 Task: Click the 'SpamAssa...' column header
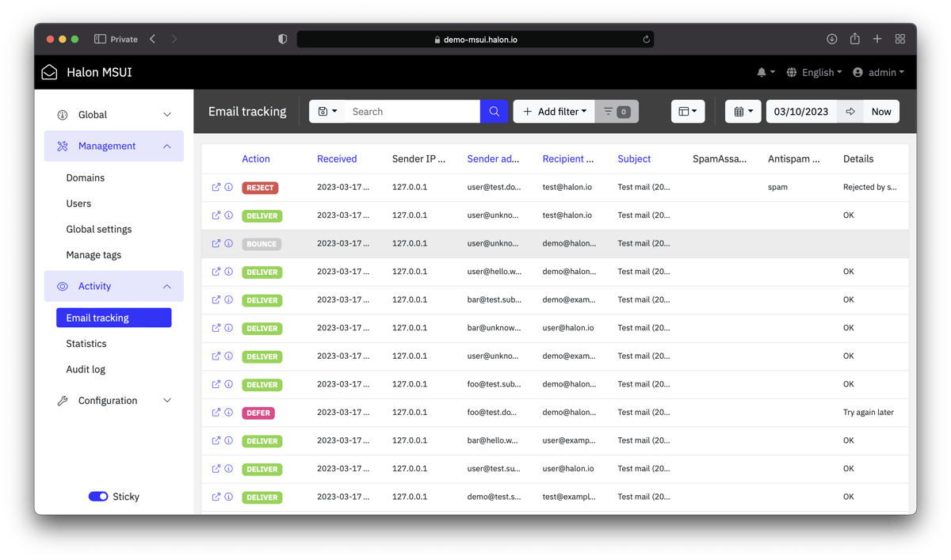click(720, 158)
